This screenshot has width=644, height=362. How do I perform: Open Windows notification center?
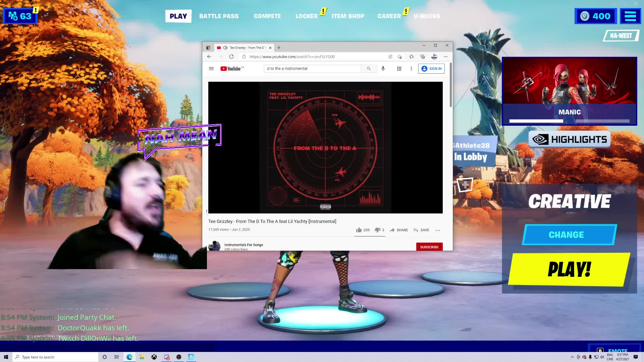(636, 357)
